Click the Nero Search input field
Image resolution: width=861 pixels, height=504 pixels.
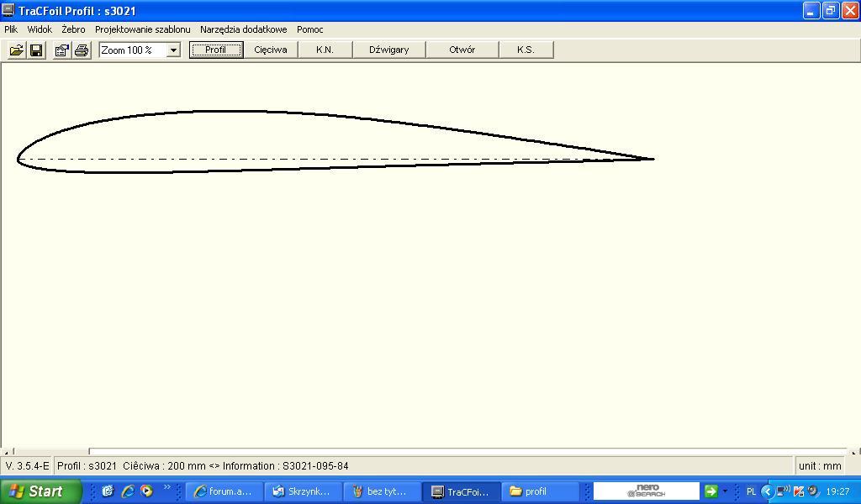pos(646,491)
